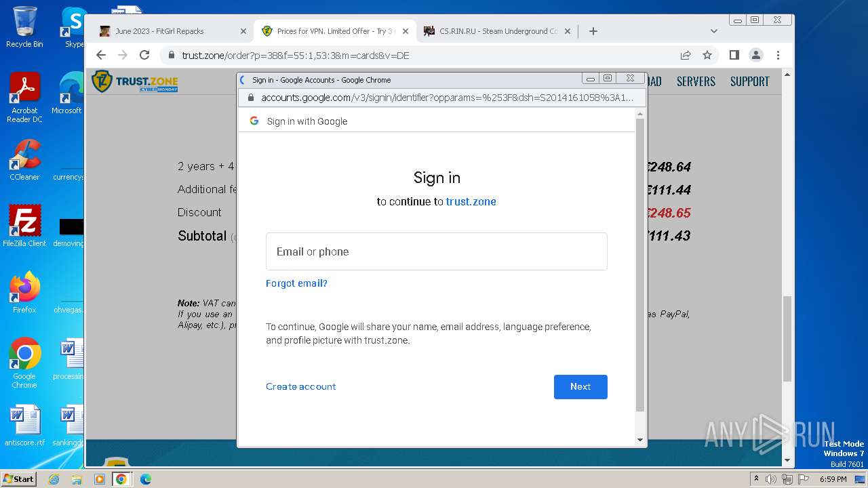
Task: Open the Chrome profile avatar button
Action: point(756,55)
